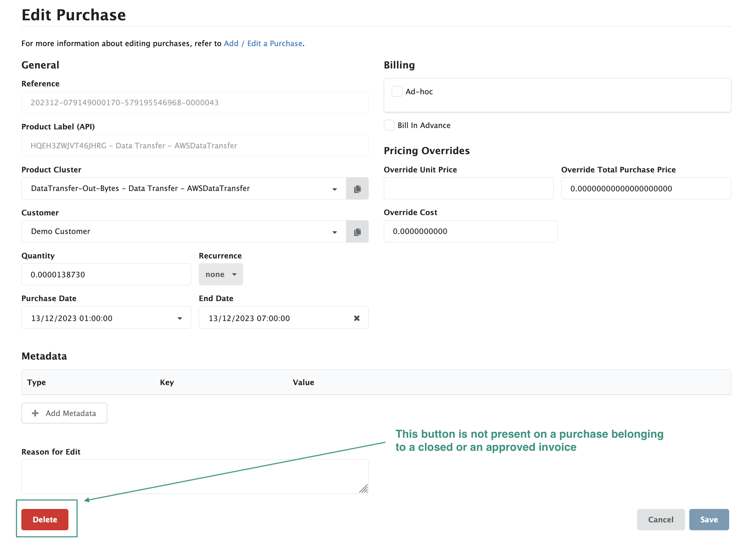Viewport: 756px width, 543px height.
Task: Delete this purchase
Action: click(x=45, y=519)
